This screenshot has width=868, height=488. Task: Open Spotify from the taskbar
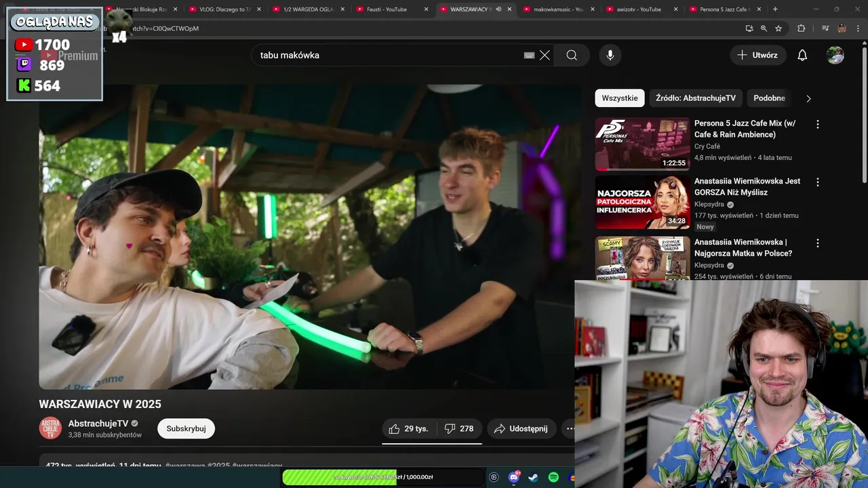(x=553, y=477)
